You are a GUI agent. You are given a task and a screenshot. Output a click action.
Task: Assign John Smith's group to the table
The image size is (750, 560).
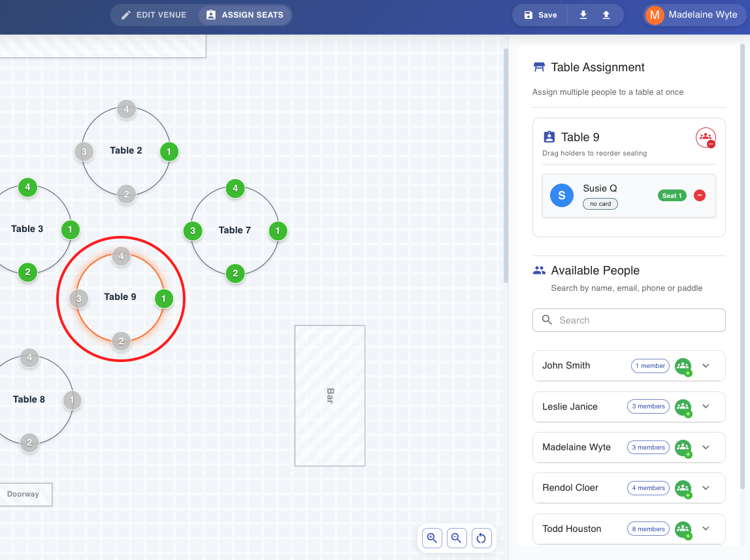(683, 367)
